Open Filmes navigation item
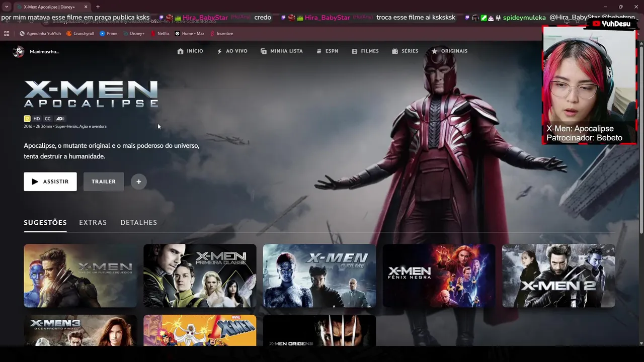Screen dimensions: 644x362 pyautogui.click(x=365, y=51)
